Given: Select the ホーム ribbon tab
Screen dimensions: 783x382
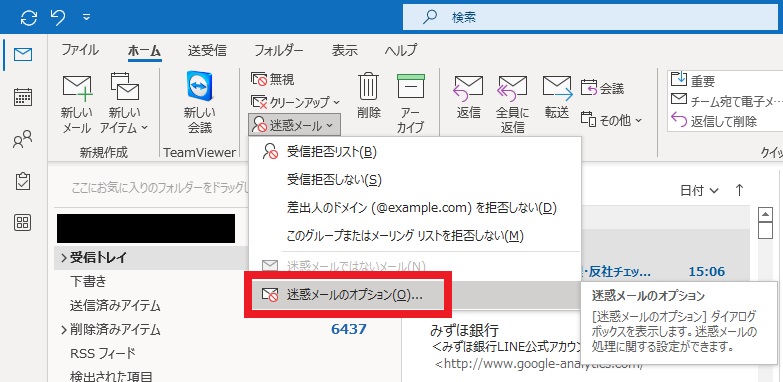Looking at the screenshot, I should [145, 50].
